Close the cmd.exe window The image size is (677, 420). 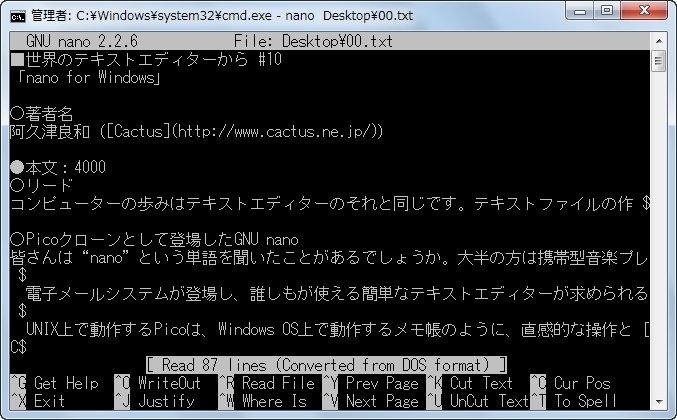pyautogui.click(x=645, y=11)
